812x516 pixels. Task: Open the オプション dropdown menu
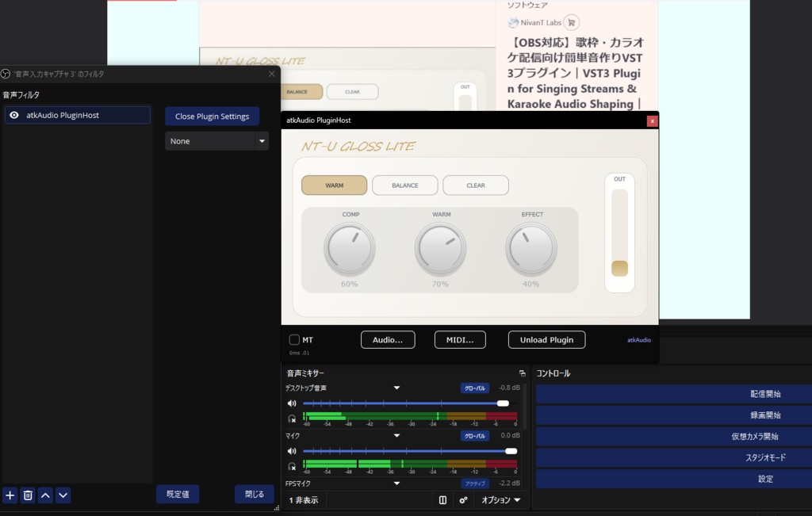[501, 500]
